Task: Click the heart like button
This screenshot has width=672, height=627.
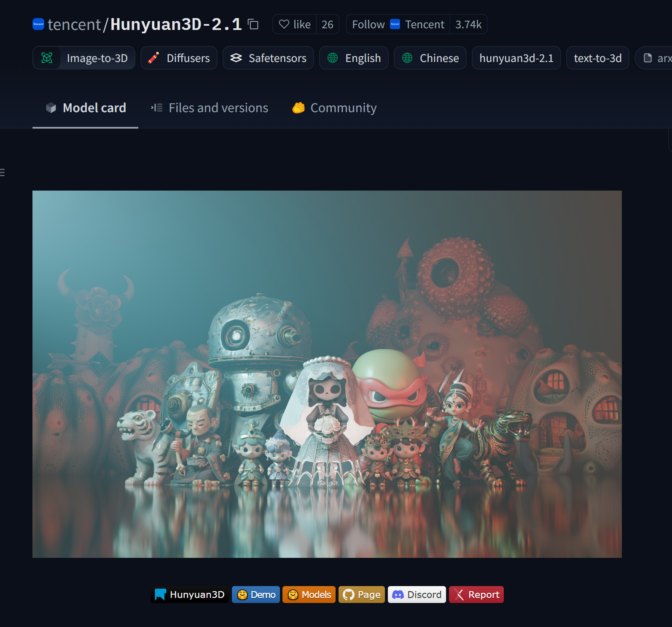Action: click(295, 24)
